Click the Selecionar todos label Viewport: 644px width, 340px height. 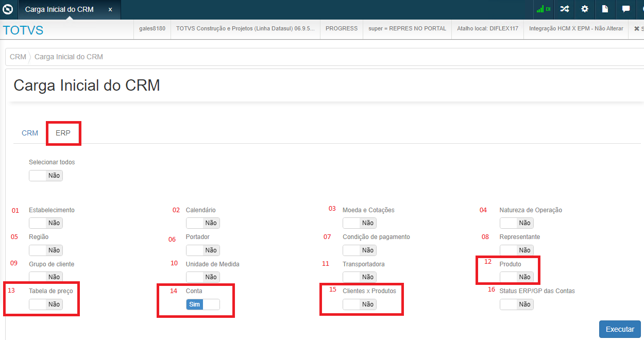52,162
